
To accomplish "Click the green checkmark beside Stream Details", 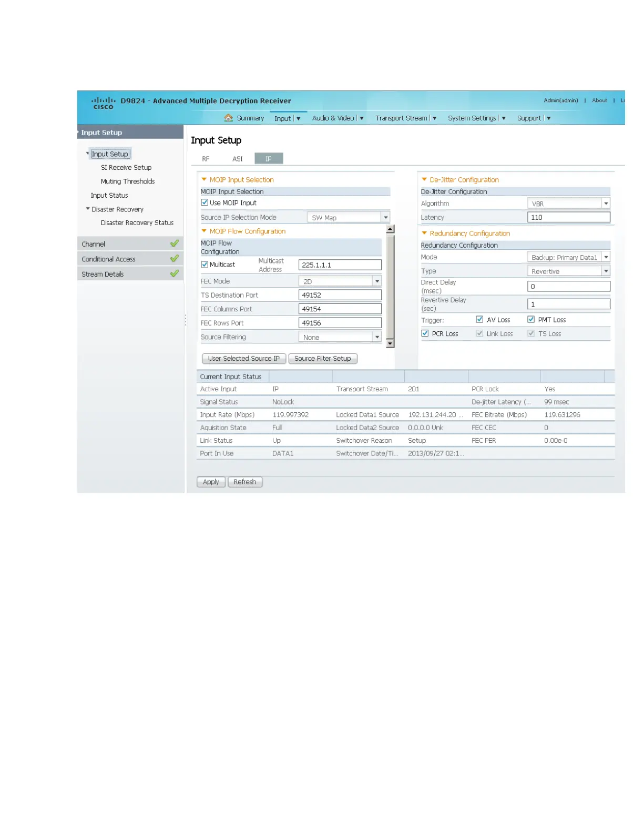I will 175,273.
